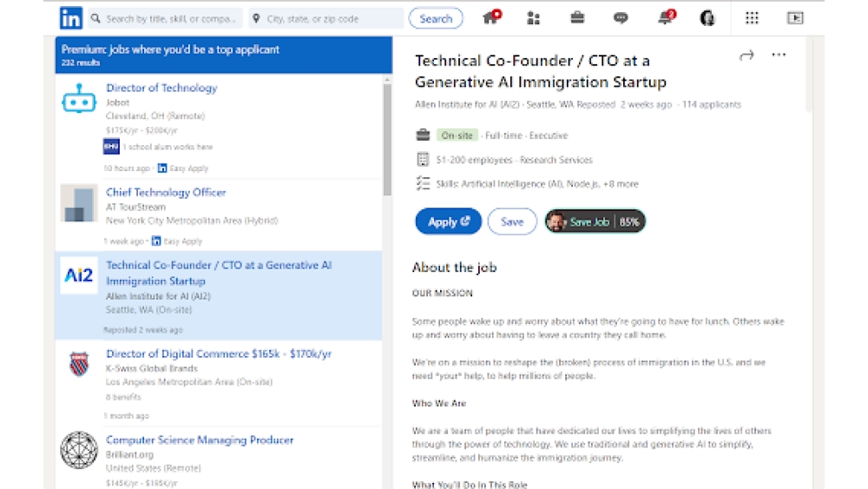The image size is (868, 489).
Task: Open the Learning video icon
Action: pyautogui.click(x=795, y=18)
